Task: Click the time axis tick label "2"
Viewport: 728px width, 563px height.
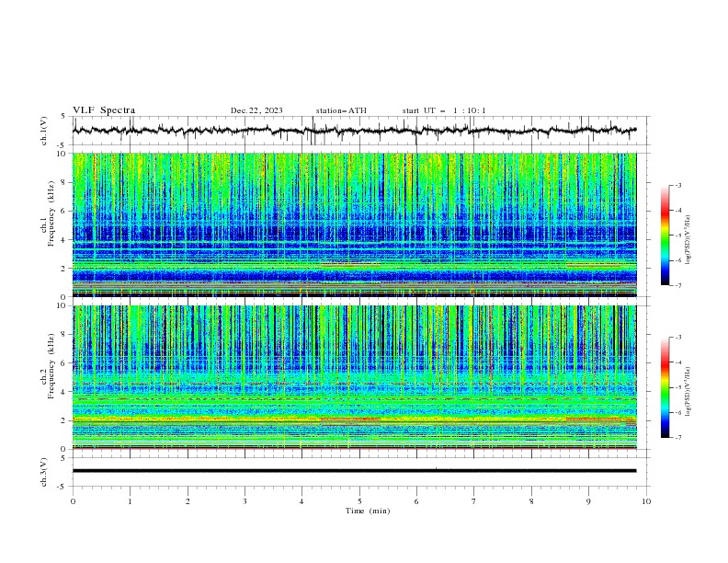Action: click(188, 501)
